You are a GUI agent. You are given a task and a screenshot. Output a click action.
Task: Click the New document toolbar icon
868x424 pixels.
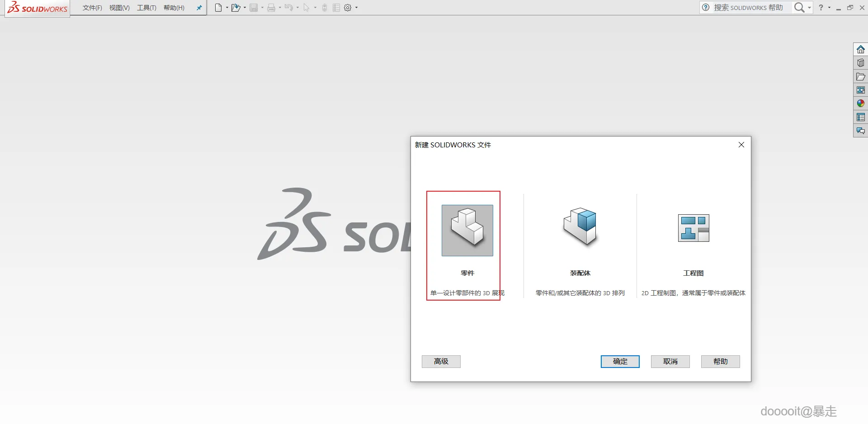click(218, 8)
